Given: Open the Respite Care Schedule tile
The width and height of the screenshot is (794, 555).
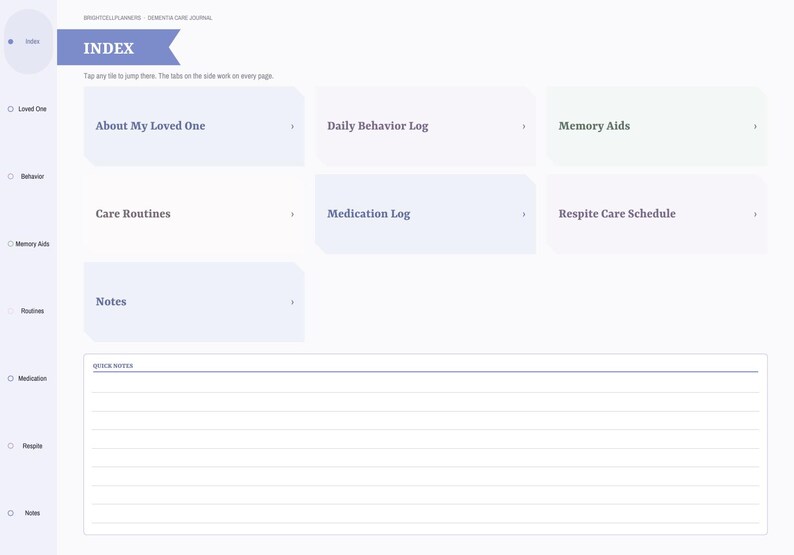Looking at the screenshot, I should [x=657, y=214].
